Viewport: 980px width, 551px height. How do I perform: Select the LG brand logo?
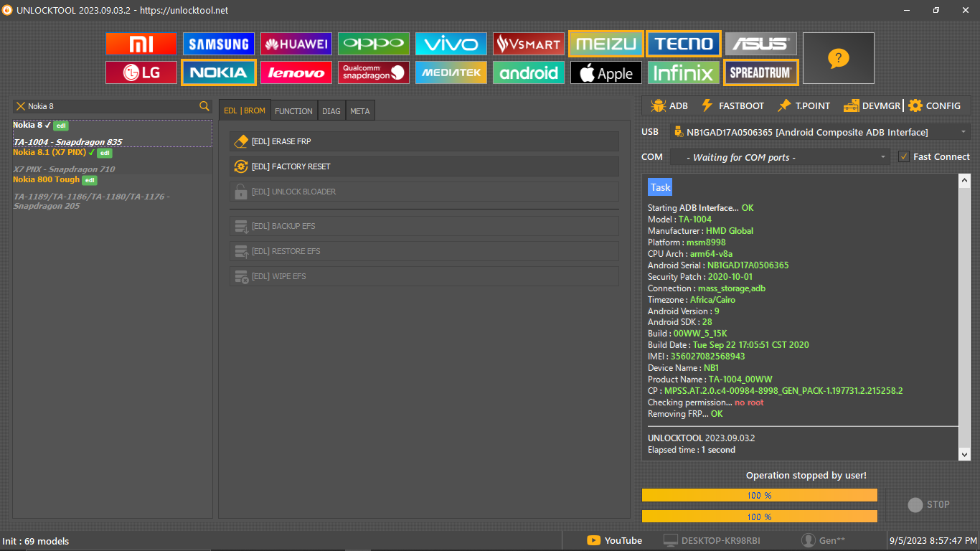click(x=141, y=72)
